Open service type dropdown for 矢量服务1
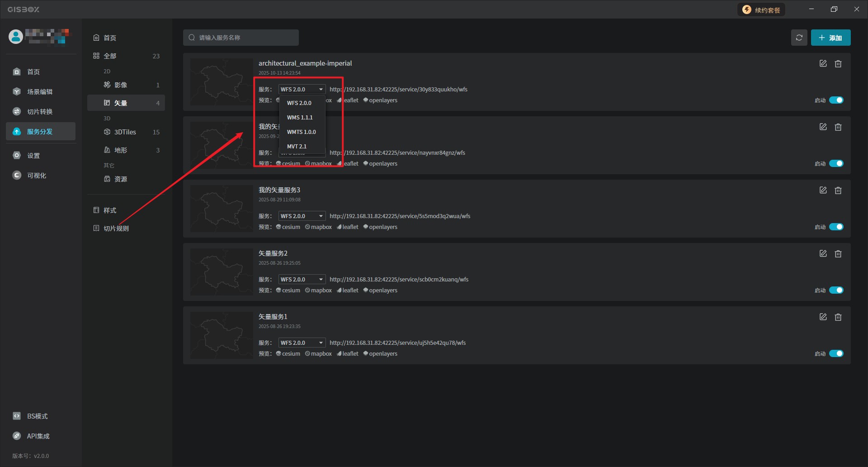The height and width of the screenshot is (467, 868). tap(302, 343)
